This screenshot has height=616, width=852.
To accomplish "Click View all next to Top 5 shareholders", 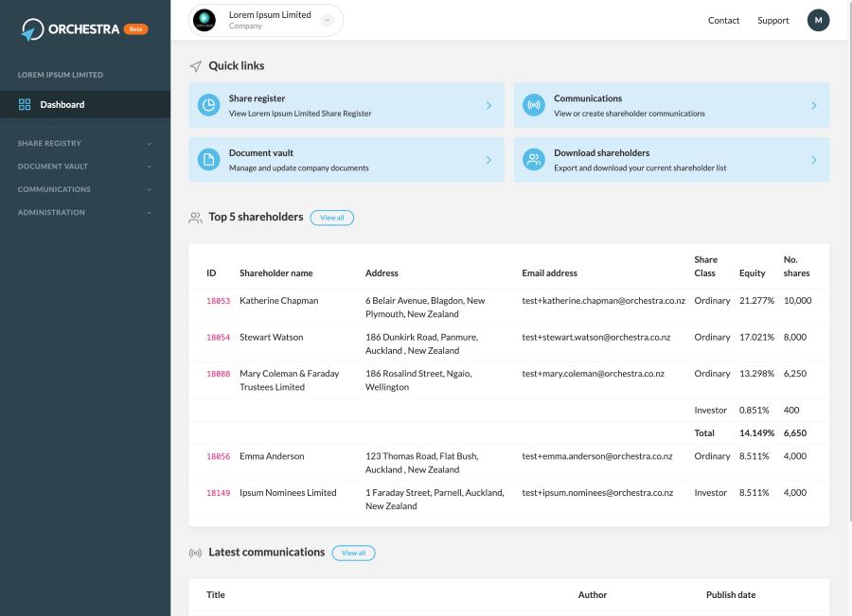I will tap(331, 218).
